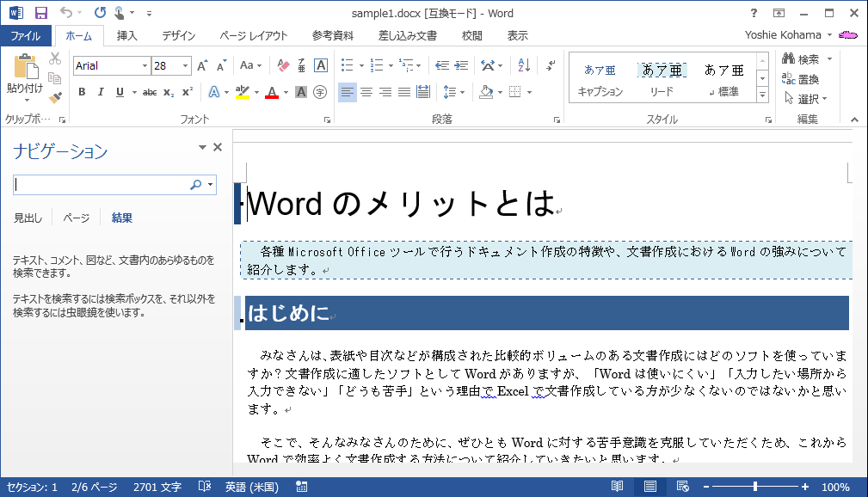Click the red font color button
868x497 pixels.
pos(271,92)
